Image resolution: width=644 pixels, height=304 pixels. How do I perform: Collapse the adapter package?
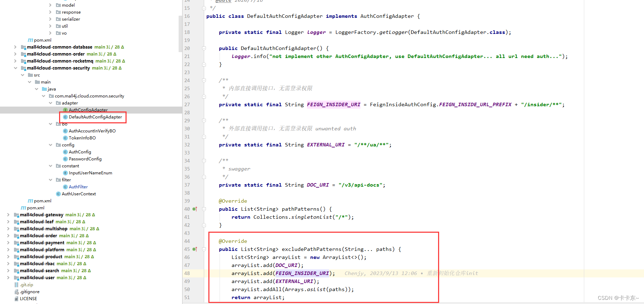[x=50, y=103]
